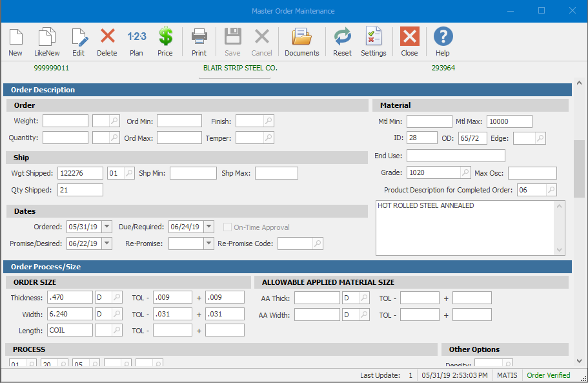
Task: Click the Order Process/Size section header
Action: click(287, 266)
